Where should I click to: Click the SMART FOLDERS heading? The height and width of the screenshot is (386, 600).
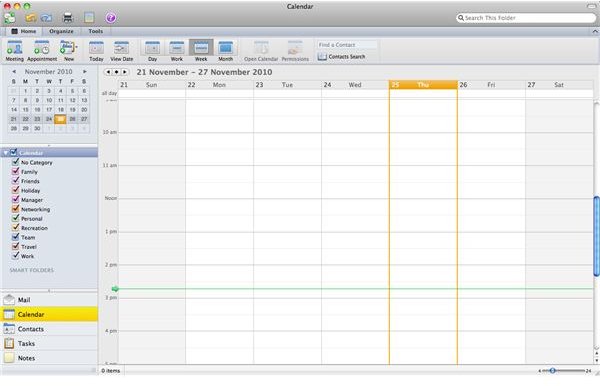click(x=32, y=270)
